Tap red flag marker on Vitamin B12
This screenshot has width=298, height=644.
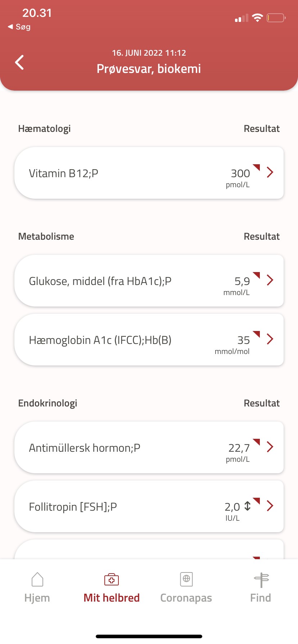(257, 167)
